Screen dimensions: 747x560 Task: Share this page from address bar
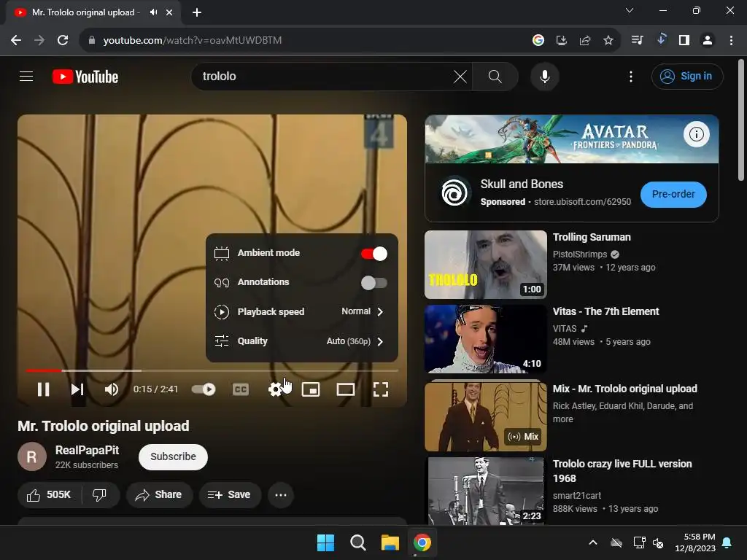click(x=584, y=41)
